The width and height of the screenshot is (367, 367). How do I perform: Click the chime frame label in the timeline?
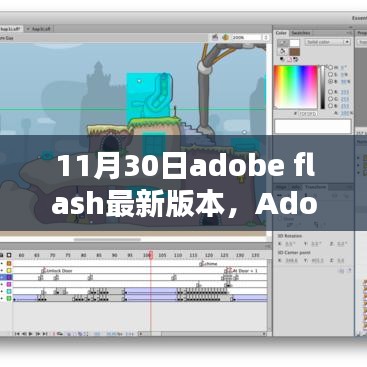[x=211, y=264]
